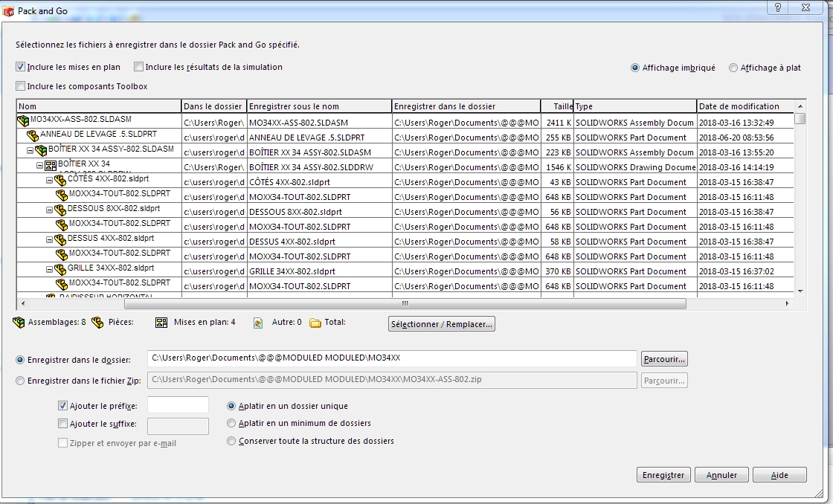Click the Total folder icon
This screenshot has height=504, width=833.
315,323
